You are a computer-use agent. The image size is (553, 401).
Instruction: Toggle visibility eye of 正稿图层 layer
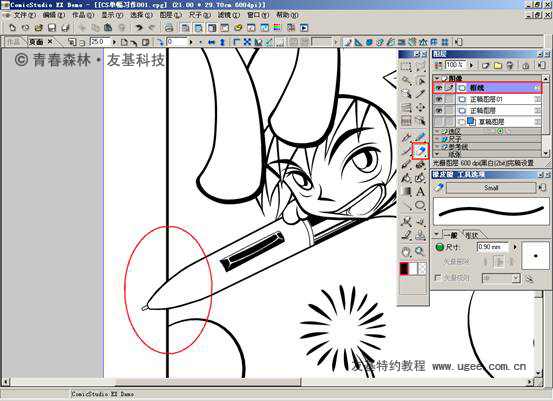(x=439, y=111)
